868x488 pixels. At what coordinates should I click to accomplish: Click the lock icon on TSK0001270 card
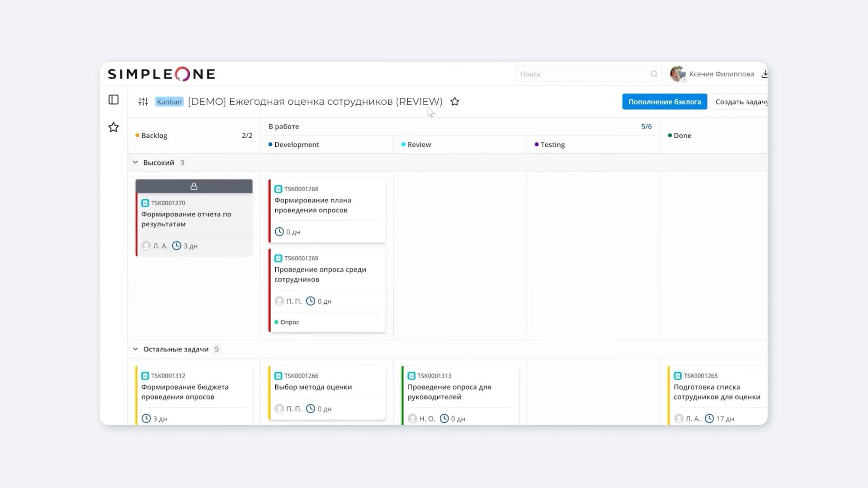click(194, 186)
